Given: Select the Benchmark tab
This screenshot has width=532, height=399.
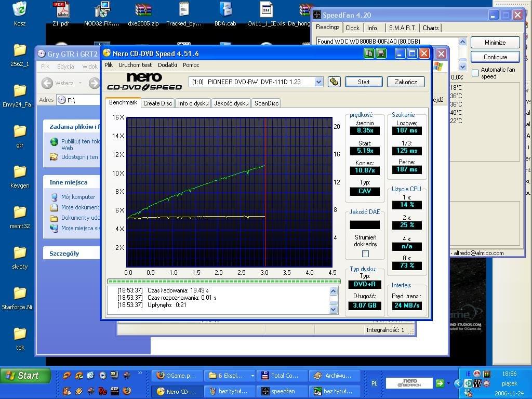Looking at the screenshot, I should pos(123,102).
